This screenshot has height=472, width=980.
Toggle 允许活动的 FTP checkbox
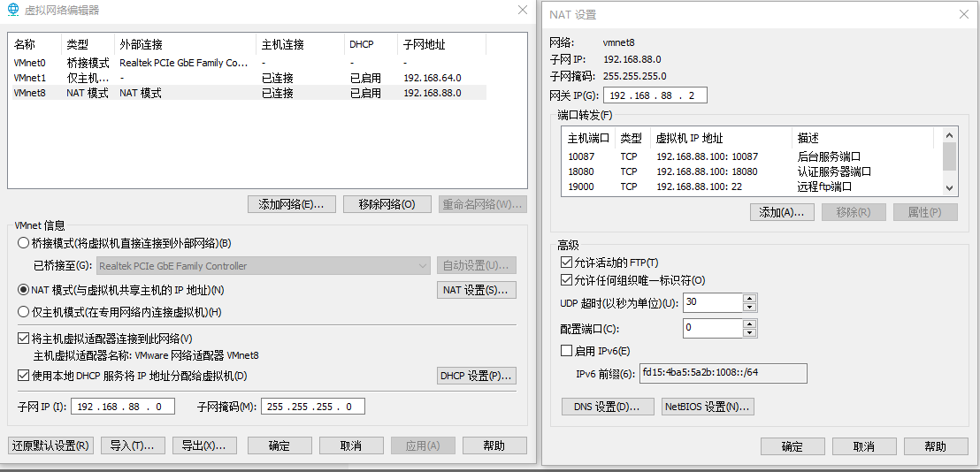pos(567,263)
